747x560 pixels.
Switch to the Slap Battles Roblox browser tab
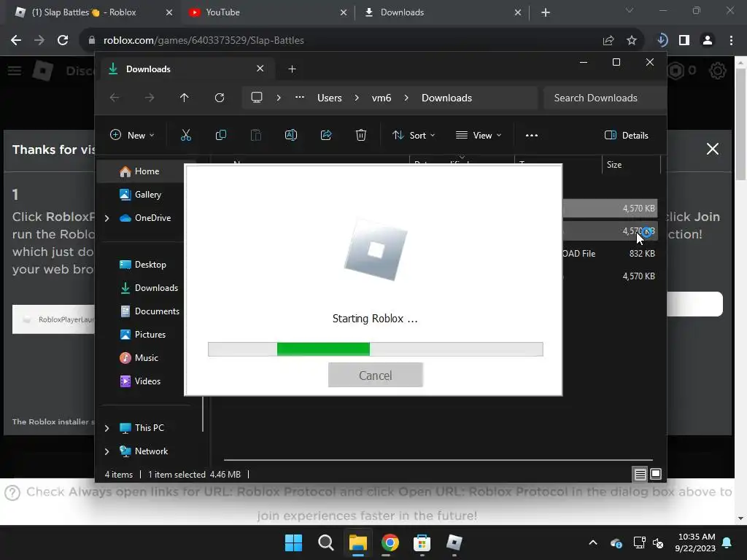[90, 12]
